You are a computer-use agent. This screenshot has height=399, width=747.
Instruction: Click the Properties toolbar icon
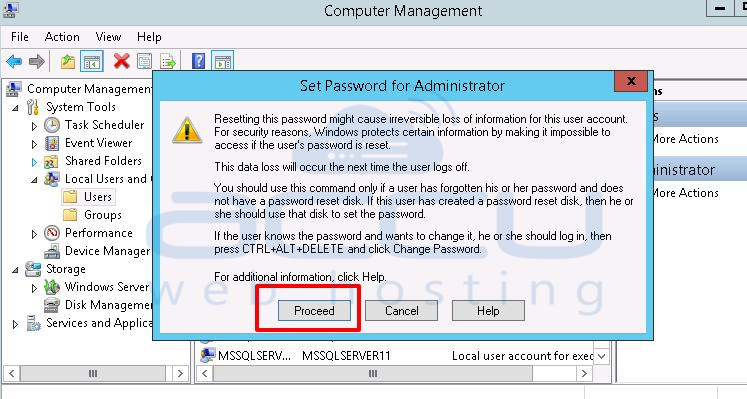(x=145, y=61)
